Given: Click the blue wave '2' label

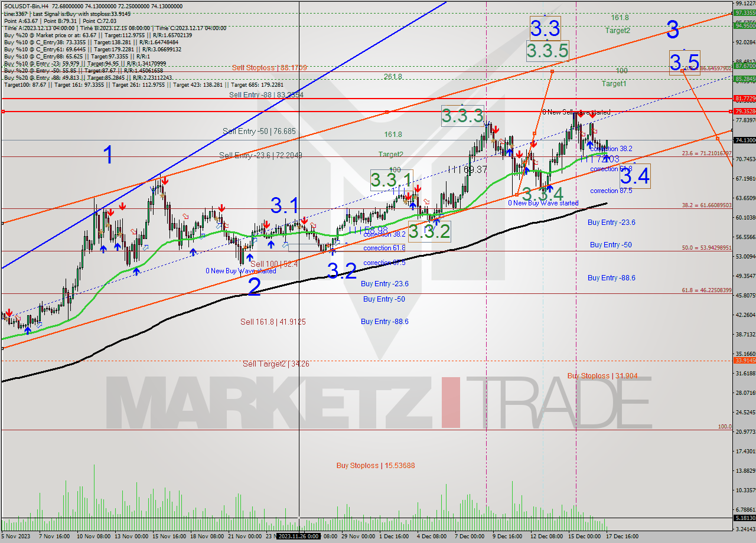Looking at the screenshot, I should coord(254,287).
